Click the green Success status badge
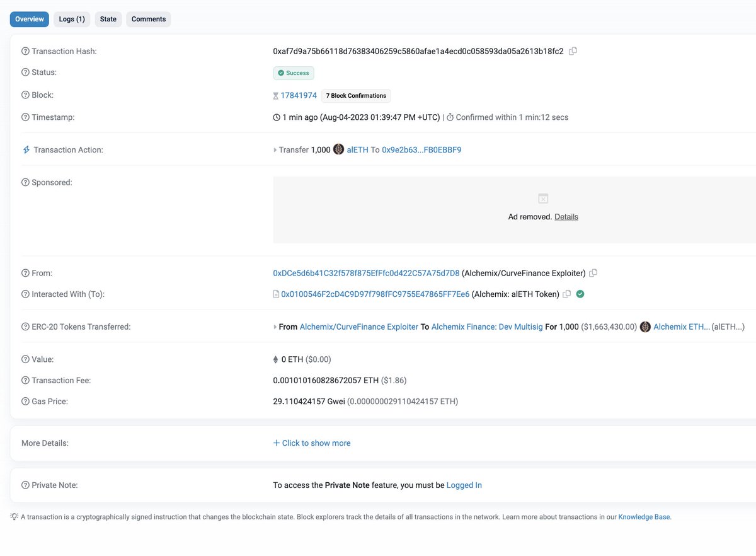The image size is (756, 556). [x=294, y=73]
